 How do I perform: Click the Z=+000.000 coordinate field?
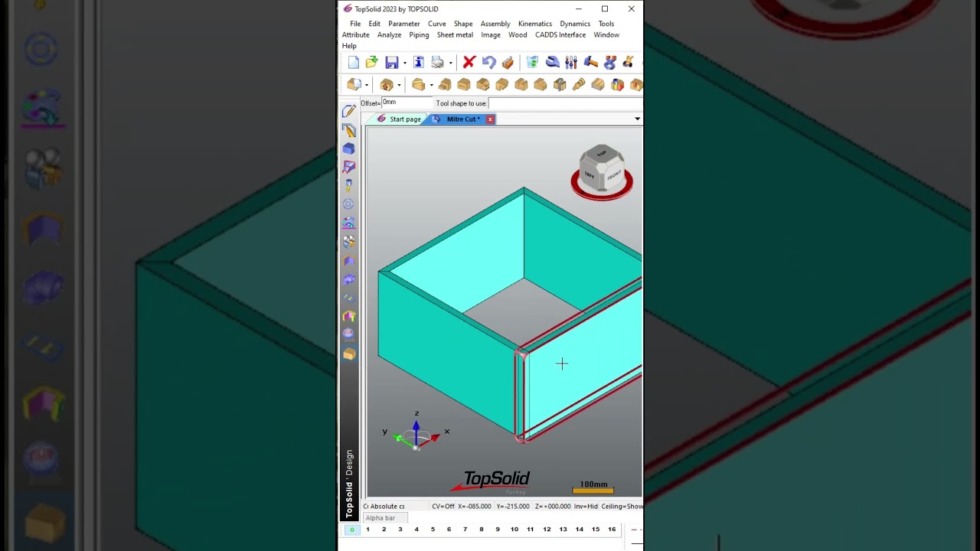click(552, 507)
